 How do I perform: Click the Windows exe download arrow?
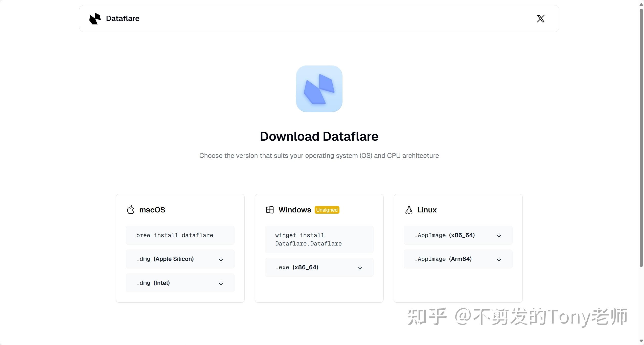(x=360, y=267)
